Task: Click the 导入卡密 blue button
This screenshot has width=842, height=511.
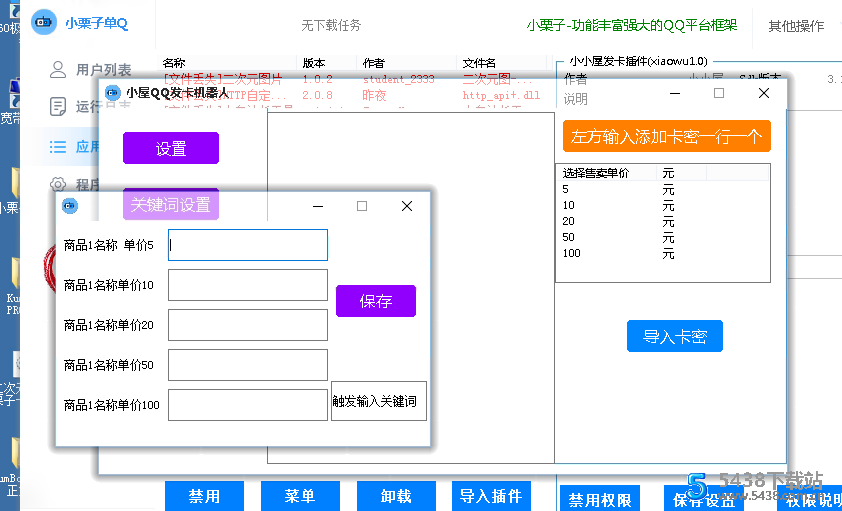Action: (675, 337)
